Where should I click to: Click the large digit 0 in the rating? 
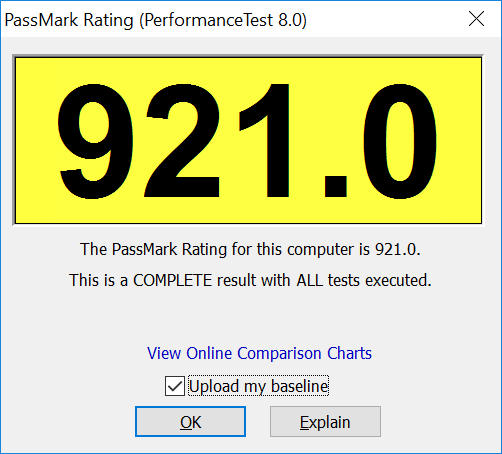400,141
